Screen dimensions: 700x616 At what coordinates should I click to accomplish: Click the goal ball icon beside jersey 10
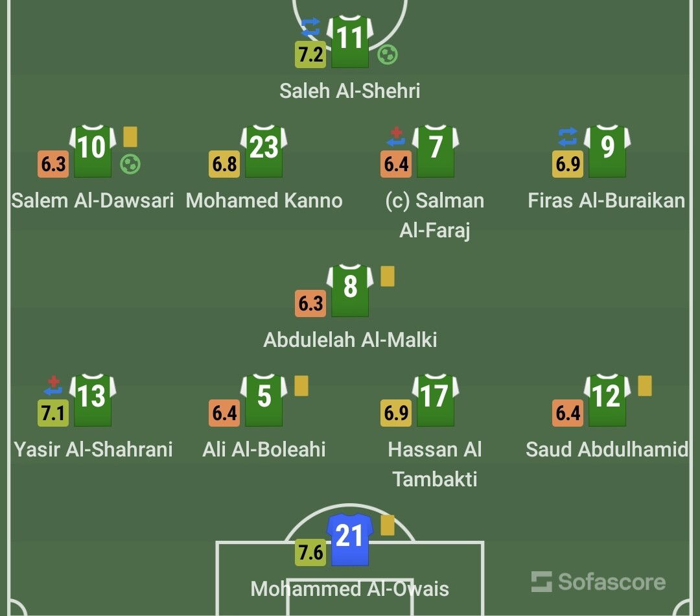130,165
